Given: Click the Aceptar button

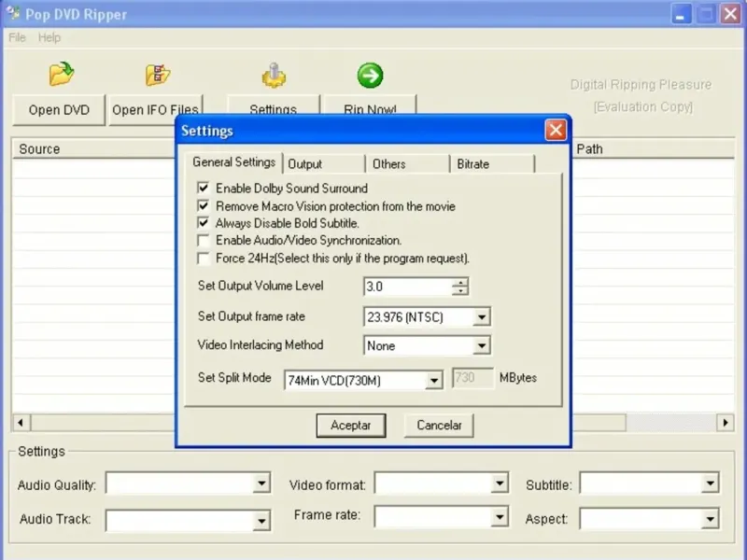Looking at the screenshot, I should coord(351,426).
